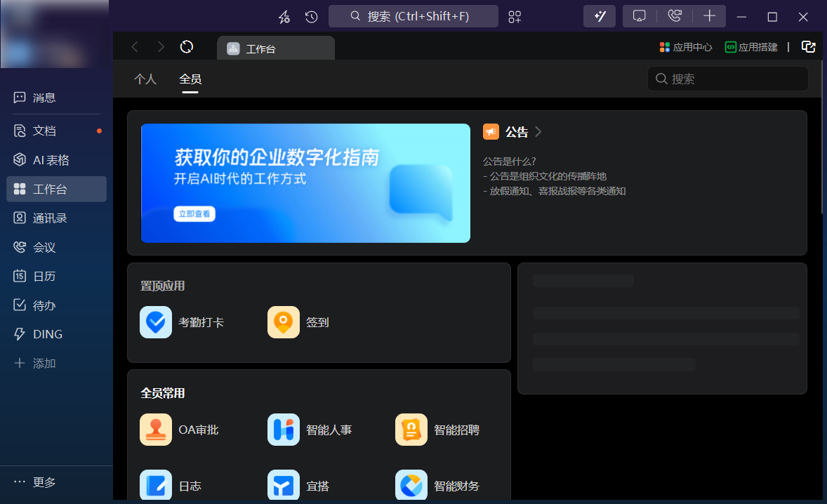Screen dimensions: 827x504
Task: Click the 立即查看 button on banner
Action: (194, 213)
